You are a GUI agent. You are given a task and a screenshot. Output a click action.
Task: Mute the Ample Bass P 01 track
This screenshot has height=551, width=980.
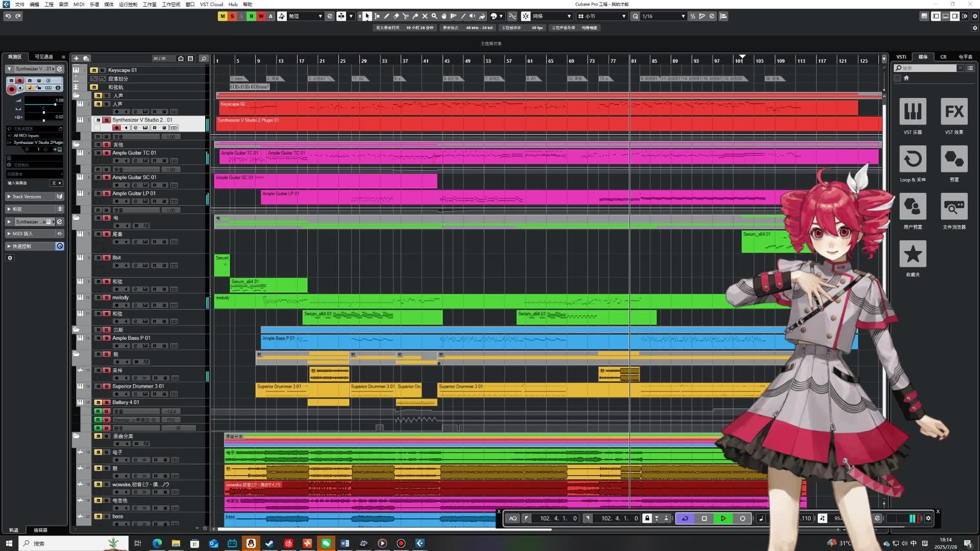[x=98, y=338]
